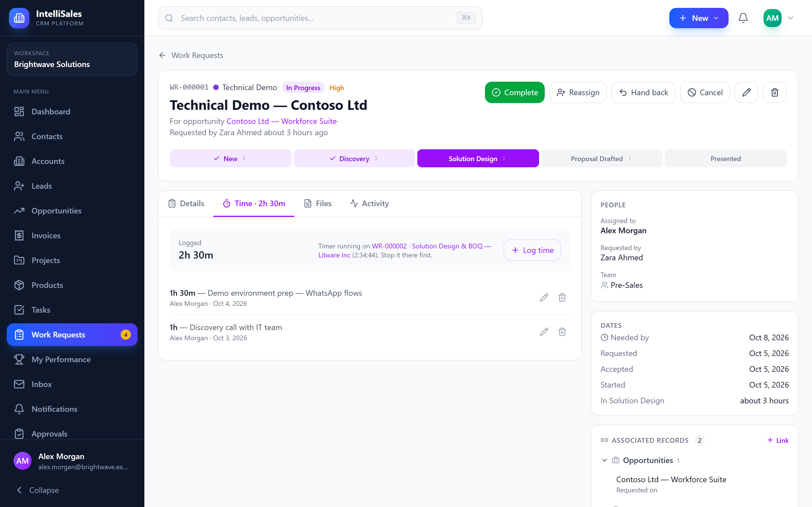
Task: Collapse the Opportunities associated records group
Action: tap(604, 461)
